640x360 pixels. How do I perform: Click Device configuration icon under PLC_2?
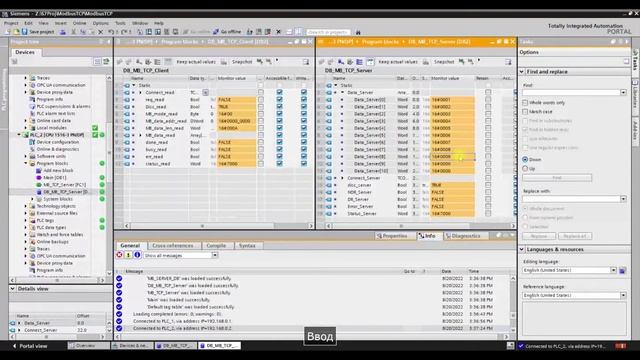coord(33,142)
